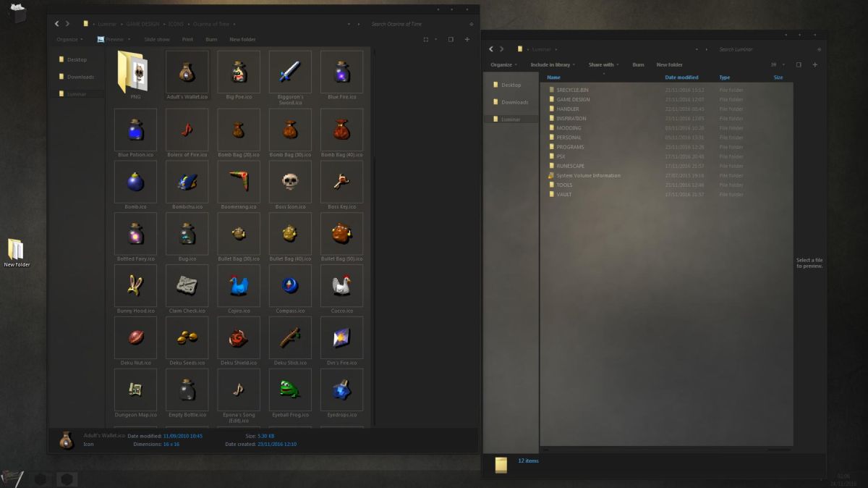The image size is (868, 488).
Task: Sort by Type column header
Action: (724, 77)
